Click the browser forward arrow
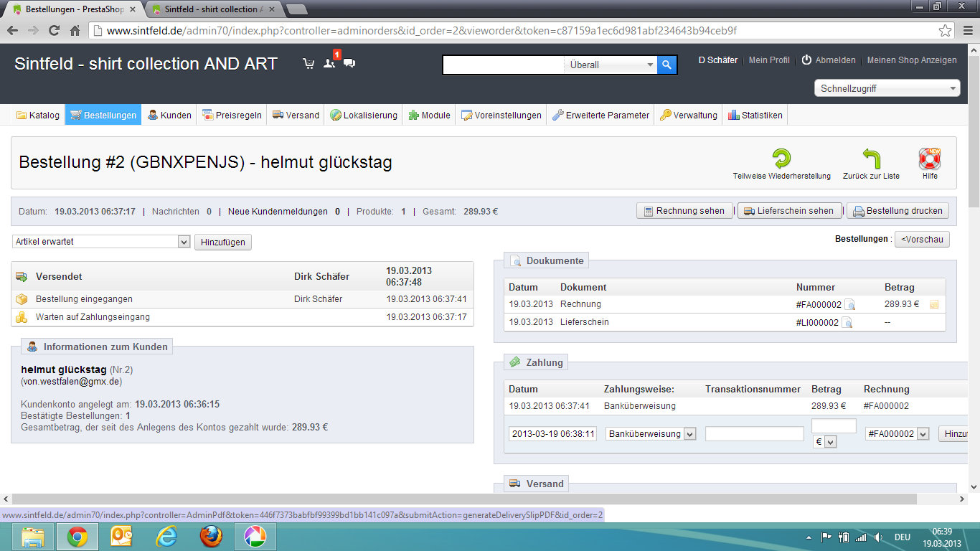Viewport: 980px width, 551px height. coord(33,31)
